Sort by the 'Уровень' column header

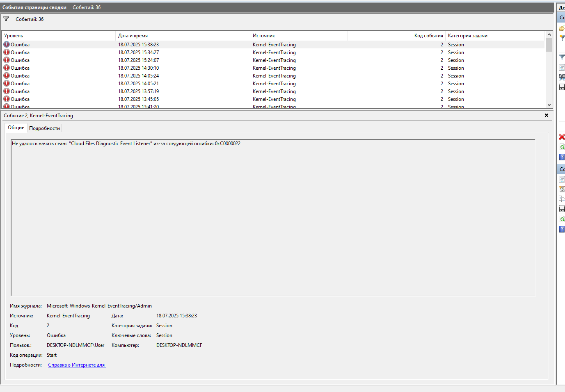tap(59, 36)
